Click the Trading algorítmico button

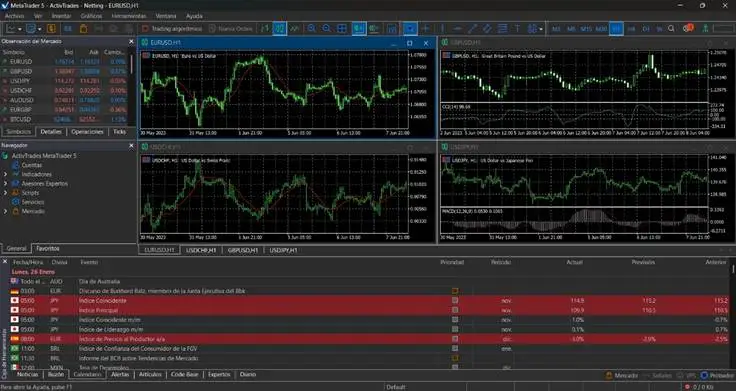point(172,29)
